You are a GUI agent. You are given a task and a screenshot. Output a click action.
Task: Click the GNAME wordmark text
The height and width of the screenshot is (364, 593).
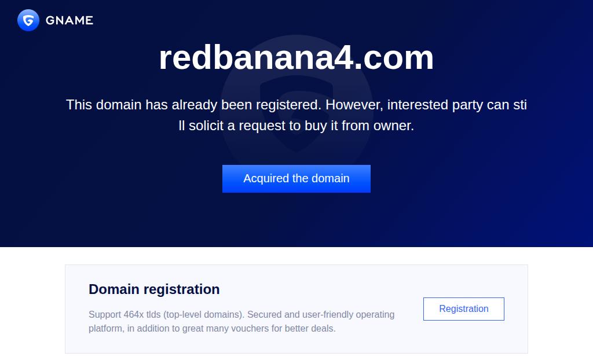69,20
